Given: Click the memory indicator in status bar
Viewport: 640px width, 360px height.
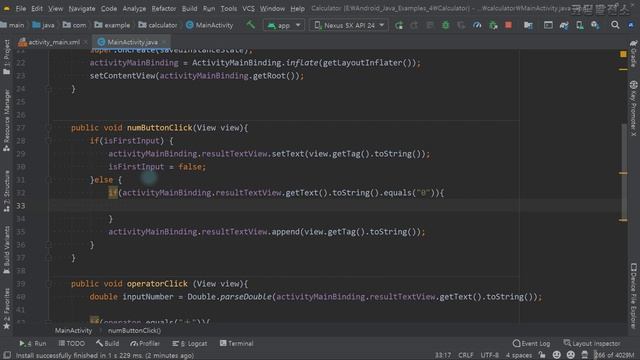Looking at the screenshot, I should (614, 355).
